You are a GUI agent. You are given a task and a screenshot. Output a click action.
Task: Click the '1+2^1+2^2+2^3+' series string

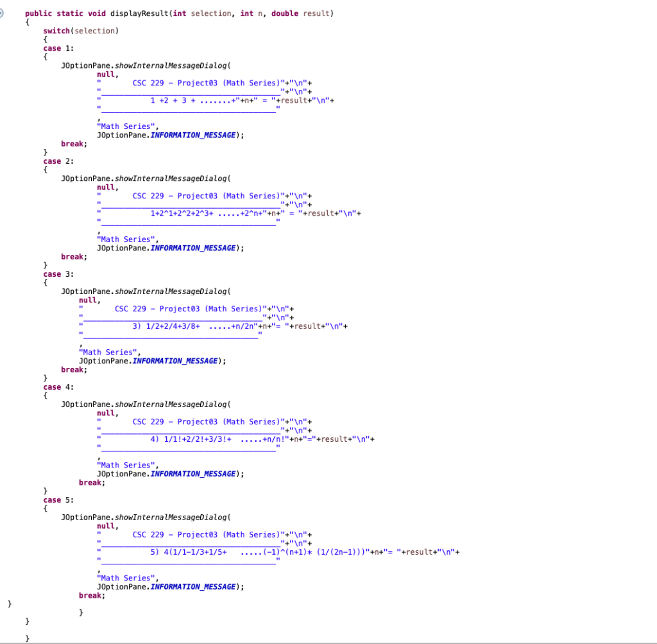[x=182, y=213]
